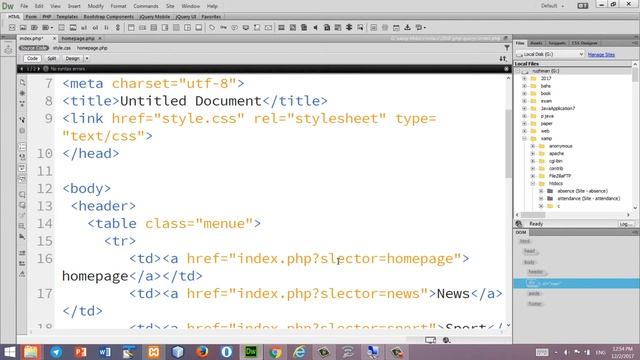Image resolution: width=640 pixels, height=360 pixels.
Task: Click the globe icon beside Ready status
Action: tap(519, 224)
